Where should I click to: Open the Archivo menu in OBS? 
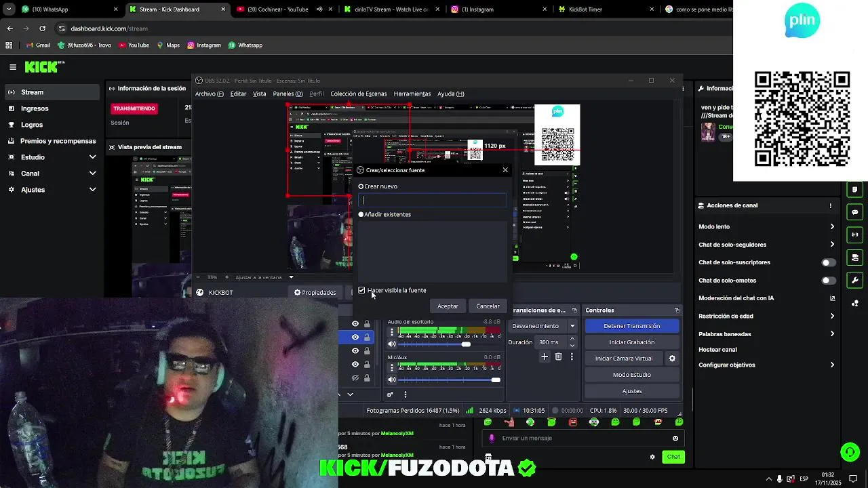coord(209,94)
